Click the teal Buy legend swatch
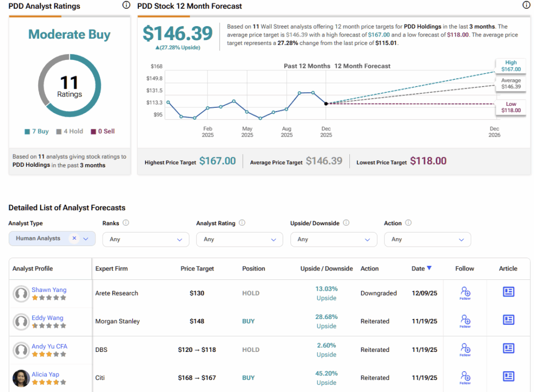 [x=27, y=132]
